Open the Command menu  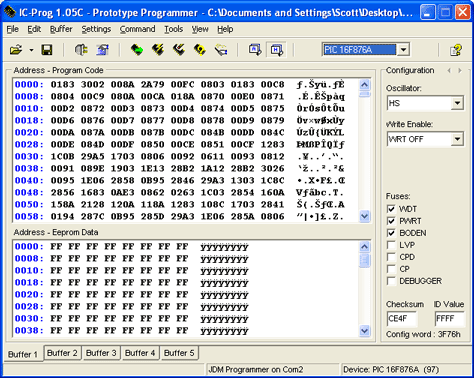(137, 29)
